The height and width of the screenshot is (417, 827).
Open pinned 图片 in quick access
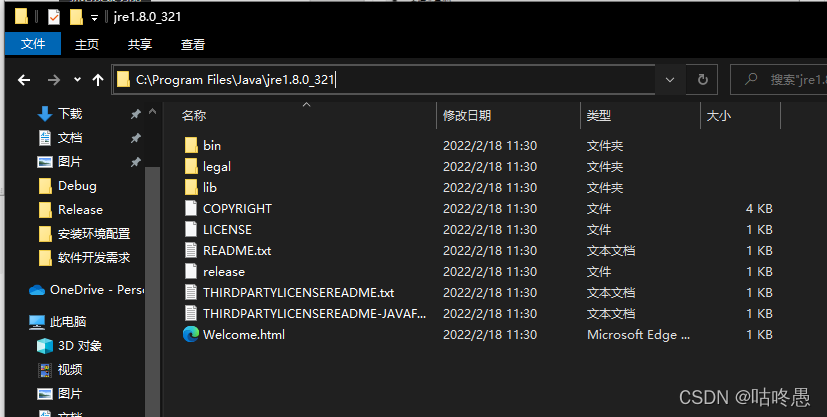point(70,162)
